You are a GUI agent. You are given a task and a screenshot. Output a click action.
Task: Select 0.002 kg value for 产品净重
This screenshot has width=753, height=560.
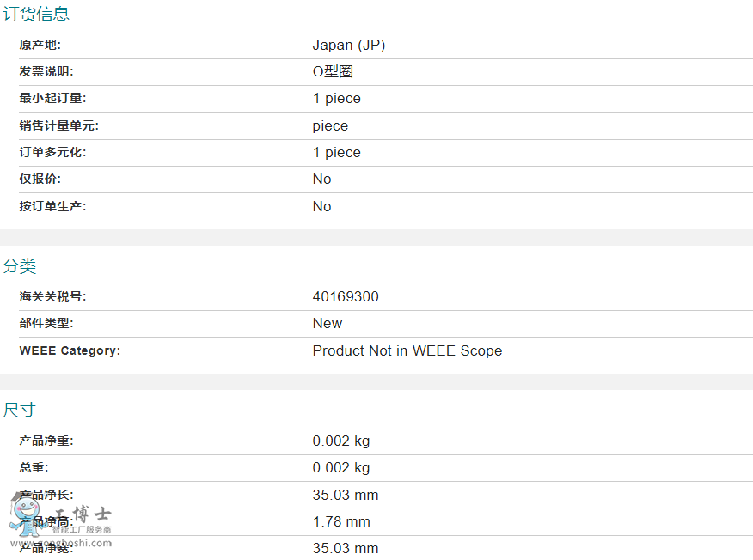pos(341,441)
